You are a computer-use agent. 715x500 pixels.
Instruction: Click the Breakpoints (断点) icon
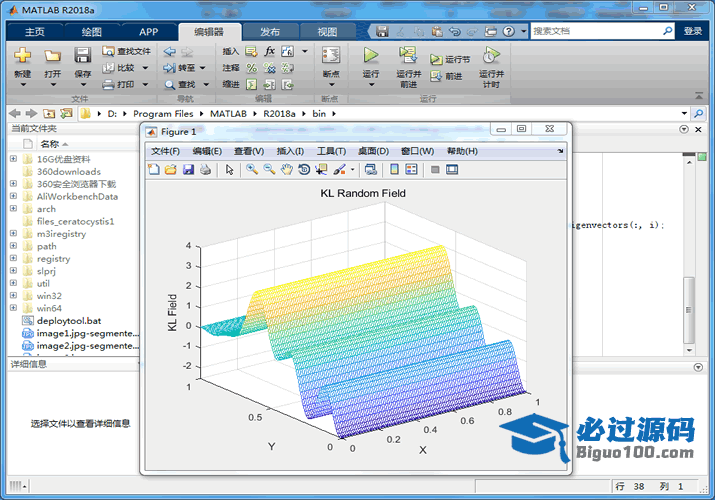point(331,55)
